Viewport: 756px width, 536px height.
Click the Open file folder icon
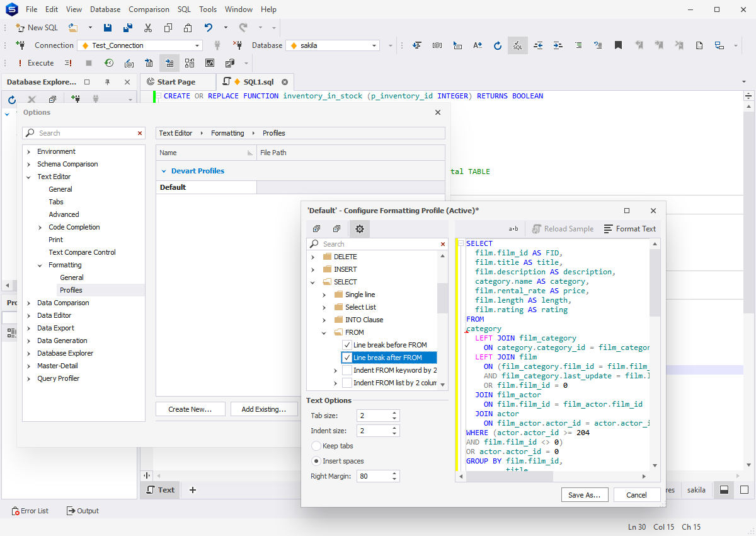73,28
